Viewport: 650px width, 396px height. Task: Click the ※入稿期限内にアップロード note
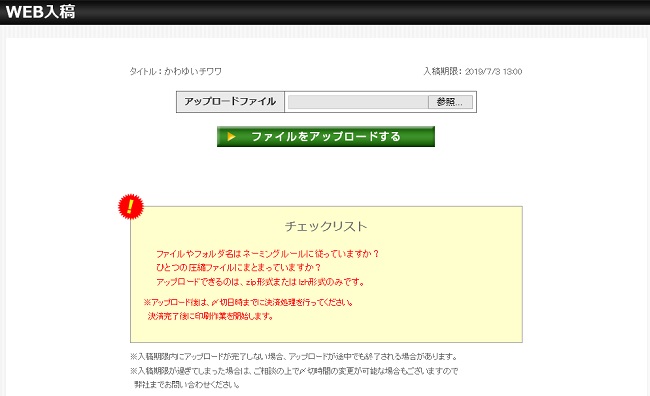point(294,357)
